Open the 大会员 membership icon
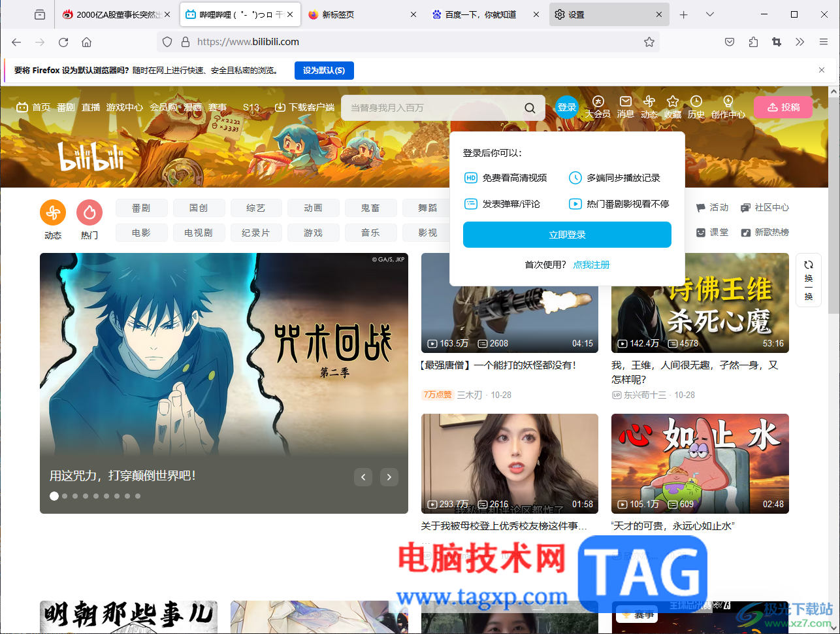 (598, 102)
